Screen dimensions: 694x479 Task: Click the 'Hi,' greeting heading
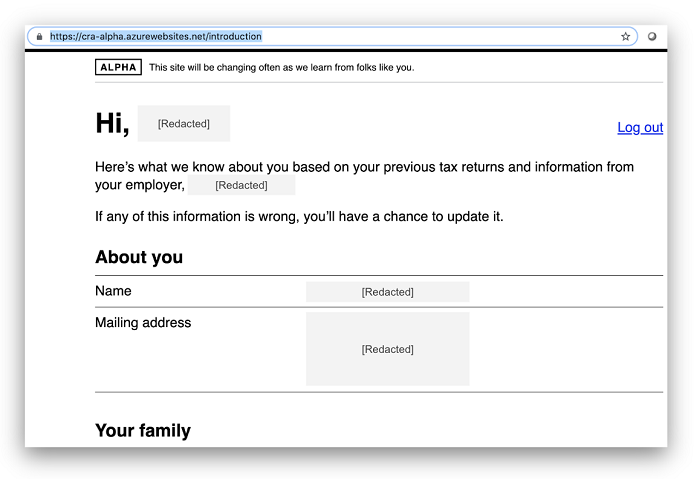coord(112,123)
